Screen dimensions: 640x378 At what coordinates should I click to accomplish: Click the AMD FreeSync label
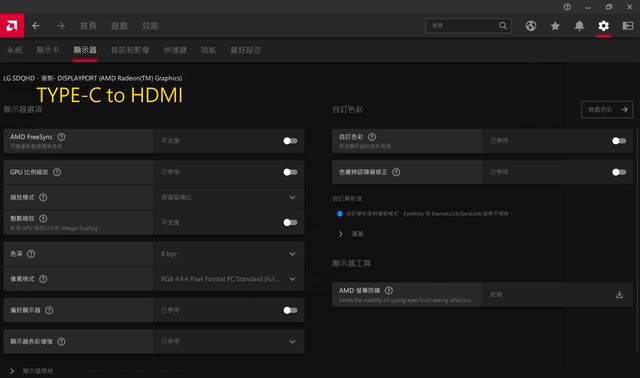click(31, 137)
